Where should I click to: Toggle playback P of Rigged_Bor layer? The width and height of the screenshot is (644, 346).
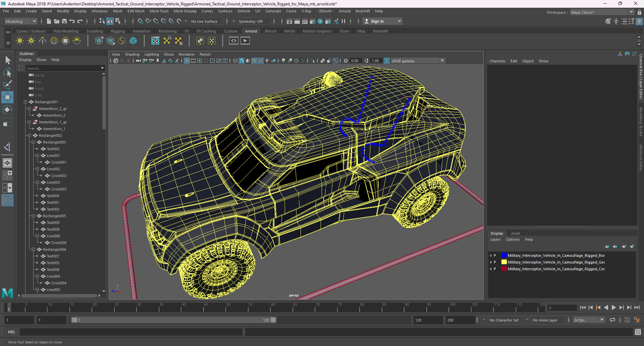(495, 255)
